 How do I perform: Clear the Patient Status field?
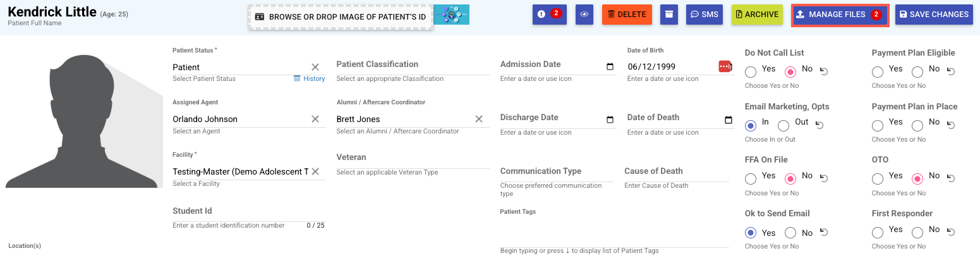pyautogui.click(x=315, y=67)
